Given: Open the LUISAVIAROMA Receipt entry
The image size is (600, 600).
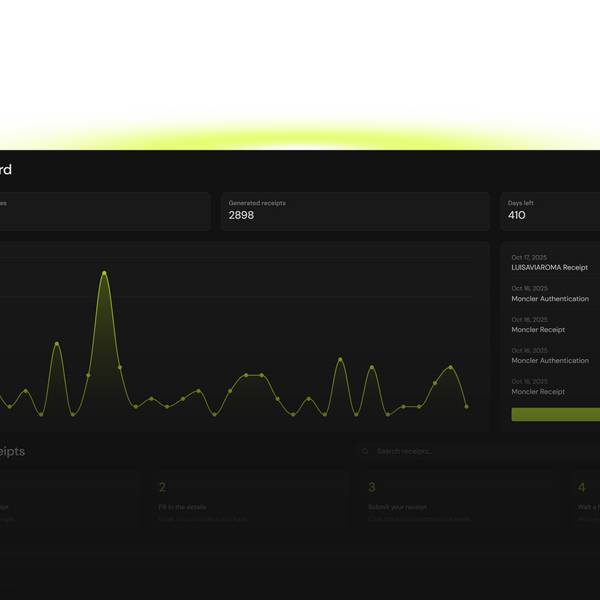Looking at the screenshot, I should (x=549, y=268).
